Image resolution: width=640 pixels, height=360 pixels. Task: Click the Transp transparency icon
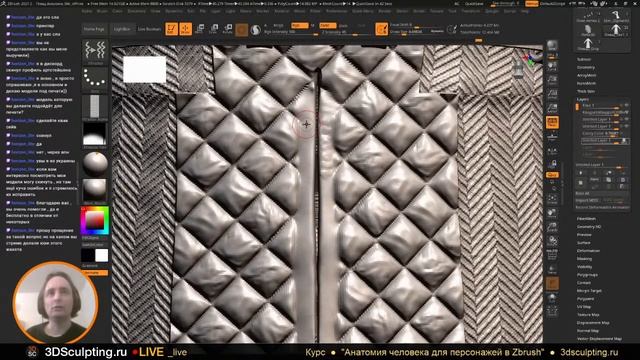552,269
